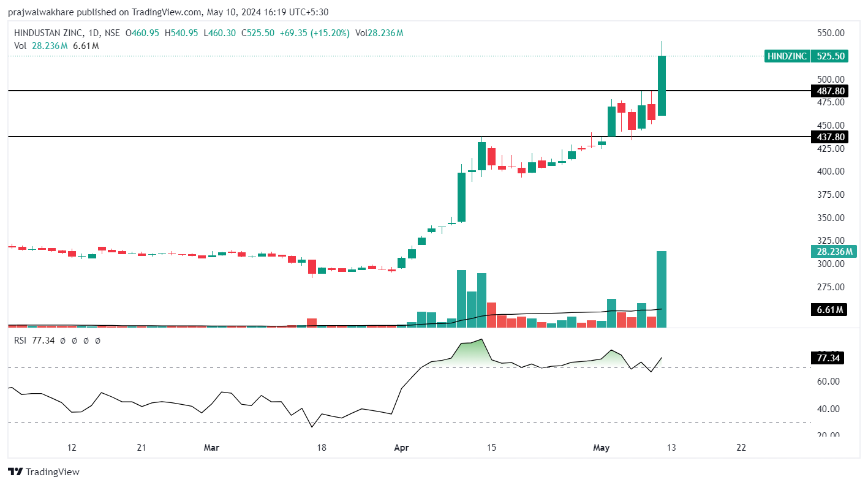Click the 400.00 price axis label
The width and height of the screenshot is (868, 485).
[831, 171]
